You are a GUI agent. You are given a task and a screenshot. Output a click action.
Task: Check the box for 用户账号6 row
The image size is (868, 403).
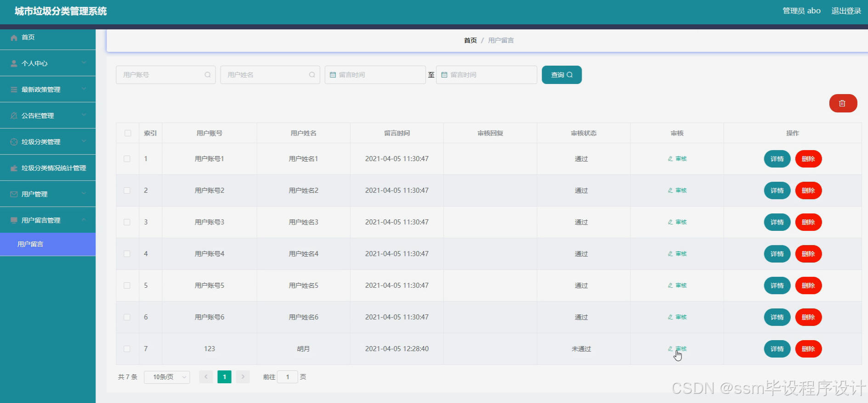pyautogui.click(x=127, y=317)
